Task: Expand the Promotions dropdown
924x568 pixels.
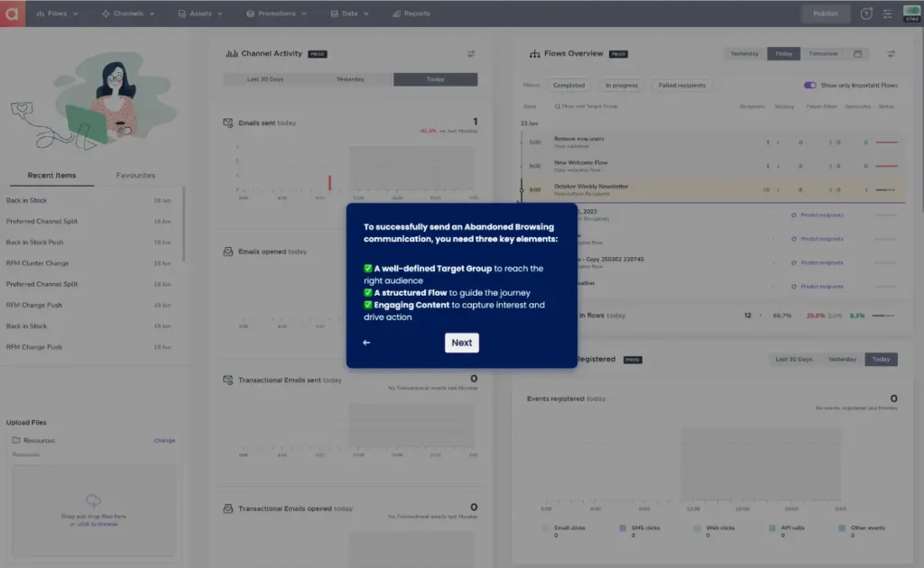Action: 276,13
